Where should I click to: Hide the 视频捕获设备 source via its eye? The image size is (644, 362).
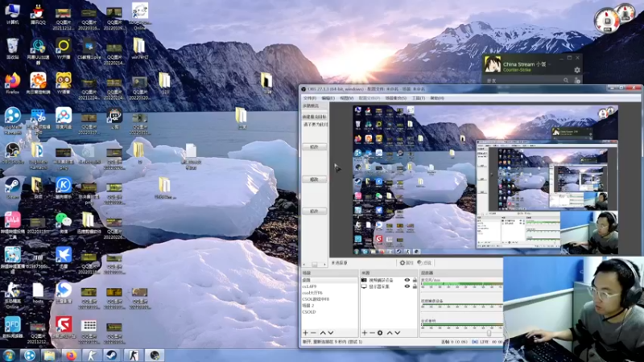tap(407, 280)
